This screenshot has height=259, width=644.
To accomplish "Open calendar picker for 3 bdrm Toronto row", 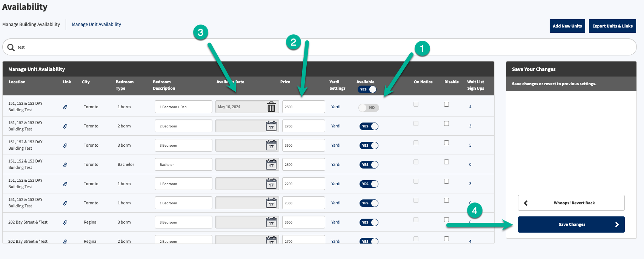I will click(271, 145).
